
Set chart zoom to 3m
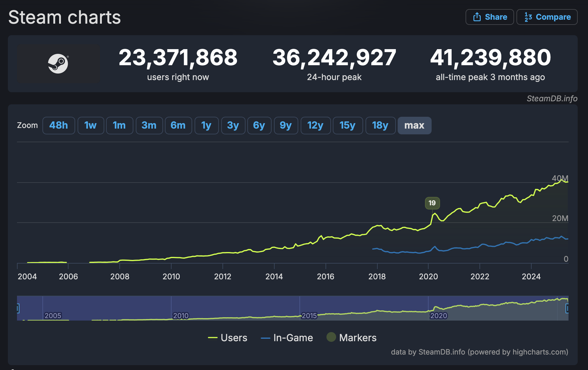point(149,125)
